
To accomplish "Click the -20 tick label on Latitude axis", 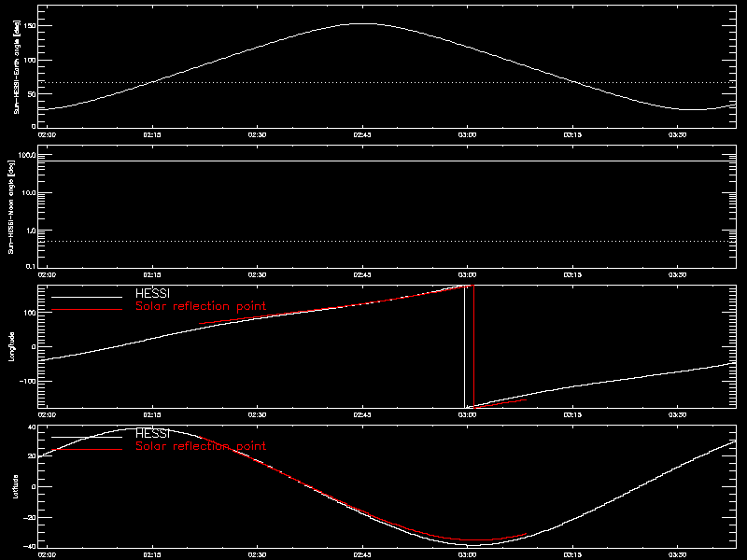I will [x=31, y=517].
